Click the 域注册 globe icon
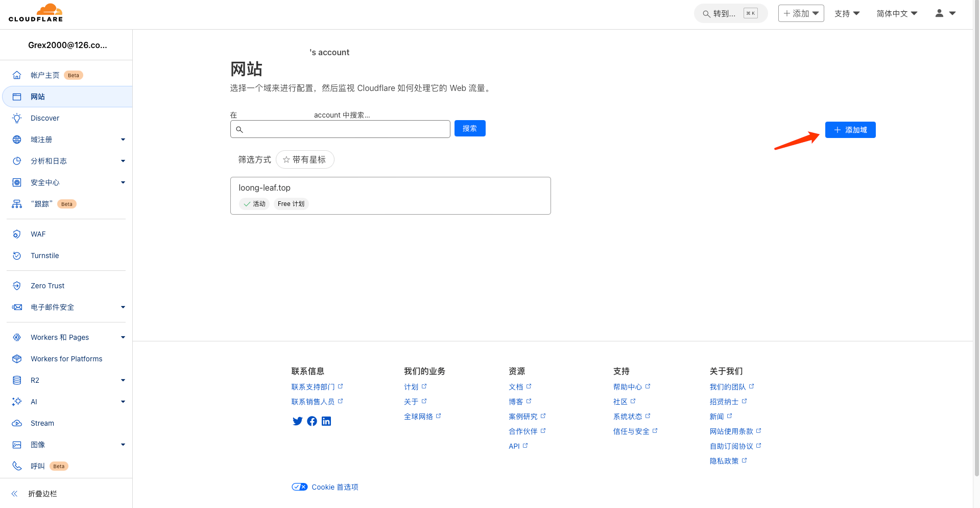 point(17,140)
